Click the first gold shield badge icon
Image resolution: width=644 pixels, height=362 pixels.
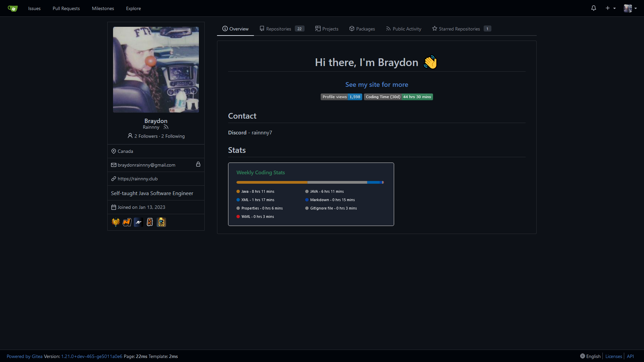pyautogui.click(x=116, y=222)
